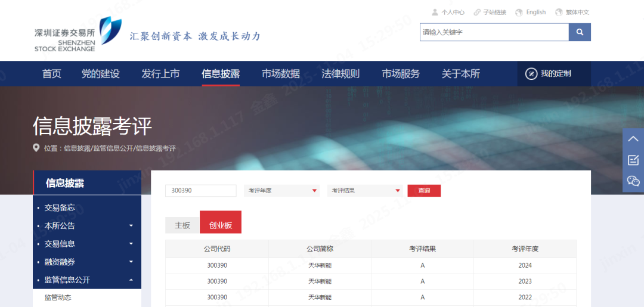Open the 考评结果 dropdown
The height and width of the screenshot is (307, 644).
pos(366,191)
